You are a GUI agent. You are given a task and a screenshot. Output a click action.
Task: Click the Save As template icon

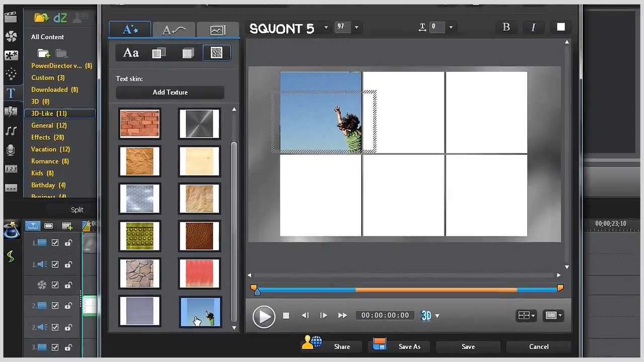click(x=379, y=344)
